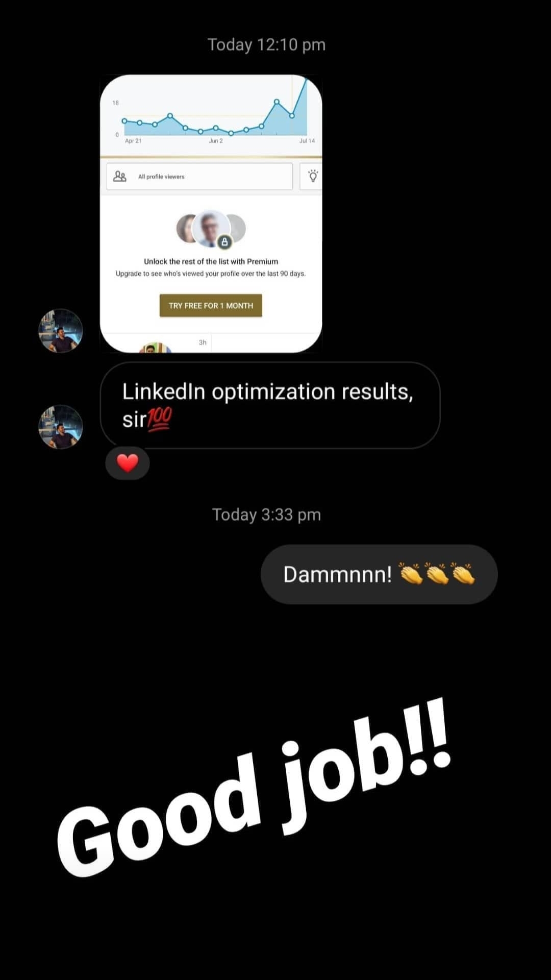The width and height of the screenshot is (551, 980).
Task: Open the partially visible viewer avatar near 3h
Action: 155,347
